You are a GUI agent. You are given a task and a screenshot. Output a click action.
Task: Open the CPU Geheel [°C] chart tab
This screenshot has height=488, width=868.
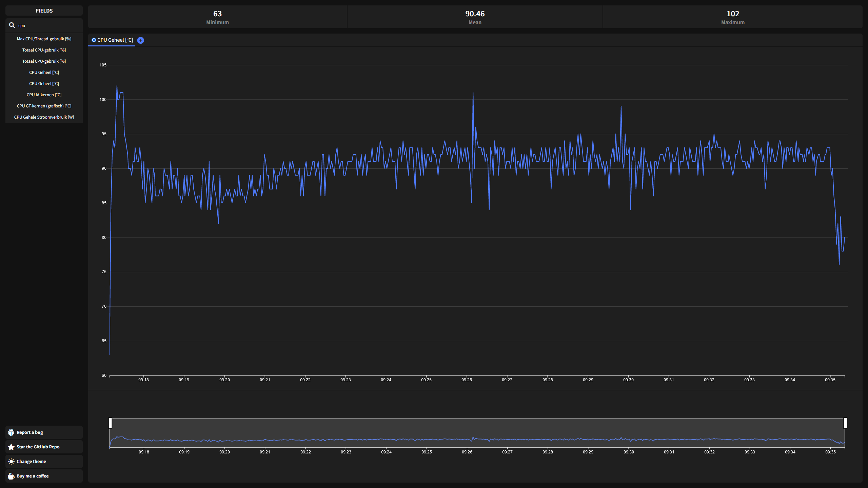(x=115, y=40)
